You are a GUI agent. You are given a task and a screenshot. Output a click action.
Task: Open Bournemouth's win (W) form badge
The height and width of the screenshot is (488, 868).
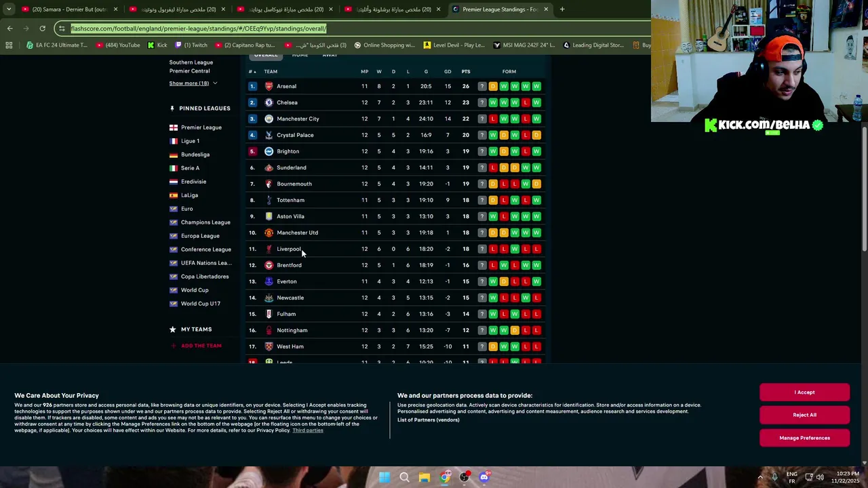coord(526,184)
